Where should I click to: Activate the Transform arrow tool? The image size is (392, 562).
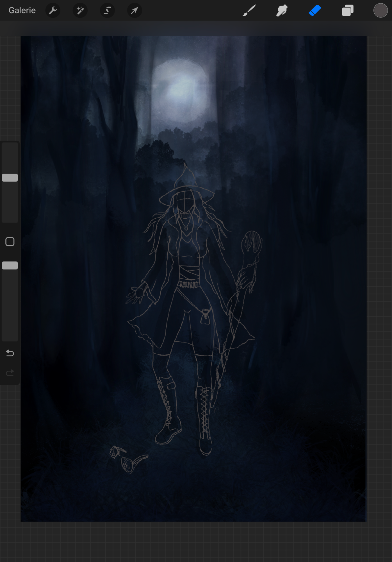click(135, 11)
